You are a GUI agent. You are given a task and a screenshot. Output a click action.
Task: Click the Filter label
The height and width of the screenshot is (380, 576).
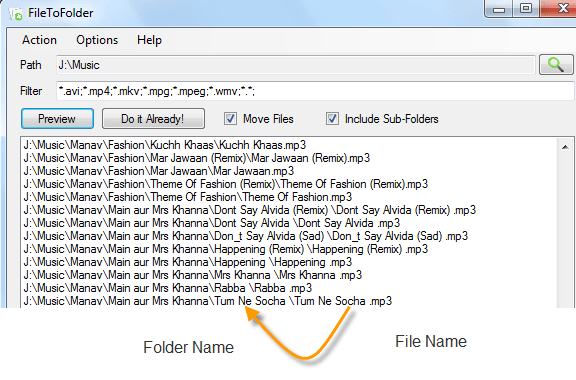(31, 91)
